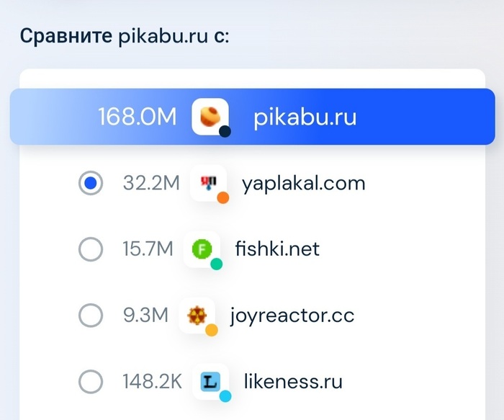Viewport: 504px width, 420px height.
Task: Click the joyreactor.cc favicon icon
Action: click(x=196, y=315)
